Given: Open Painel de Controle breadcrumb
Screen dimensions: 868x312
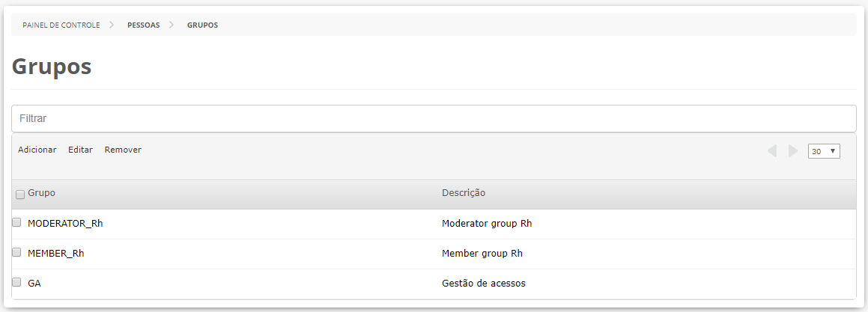Looking at the screenshot, I should [61, 25].
